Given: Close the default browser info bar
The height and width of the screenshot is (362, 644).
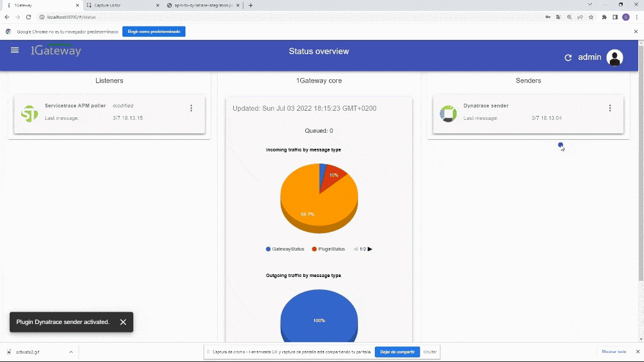Looking at the screenshot, I should click(636, 32).
